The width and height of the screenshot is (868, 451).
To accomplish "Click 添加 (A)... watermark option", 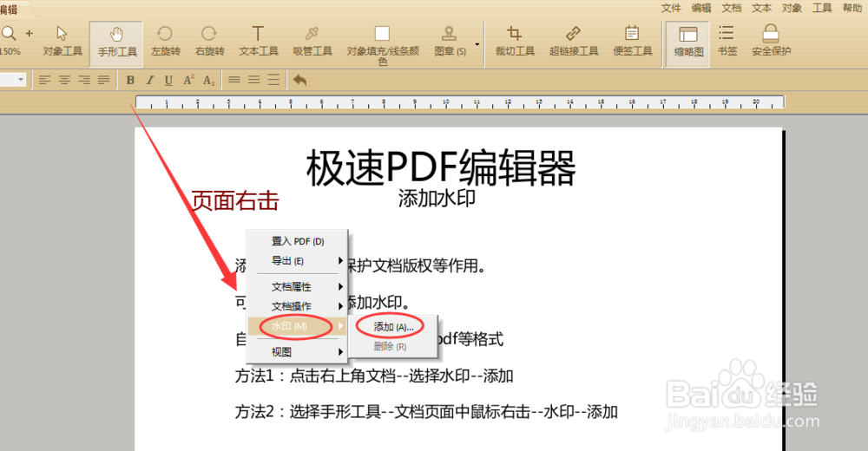I will pos(393,327).
